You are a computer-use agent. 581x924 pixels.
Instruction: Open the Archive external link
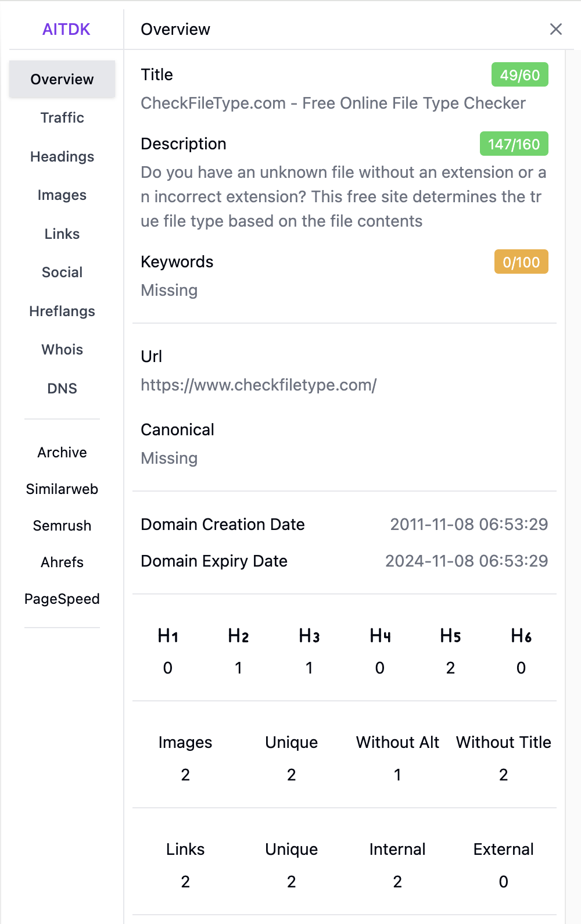tap(62, 453)
